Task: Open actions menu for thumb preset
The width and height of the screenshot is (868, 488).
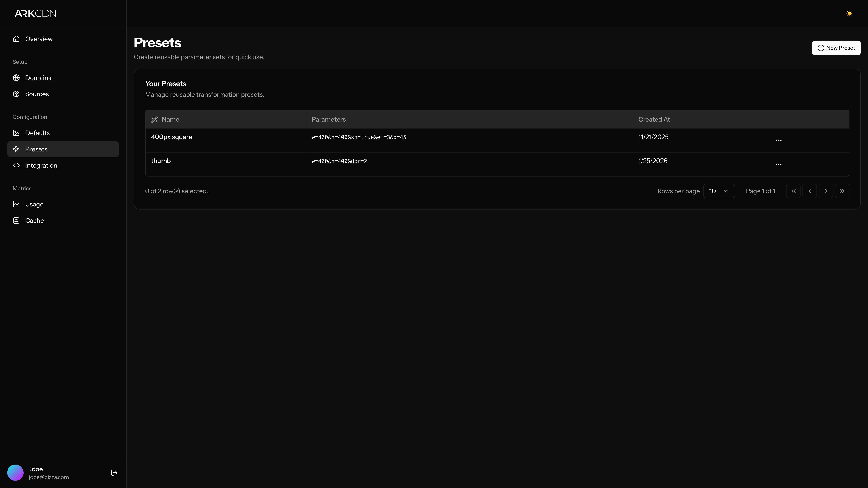Action: [x=778, y=164]
